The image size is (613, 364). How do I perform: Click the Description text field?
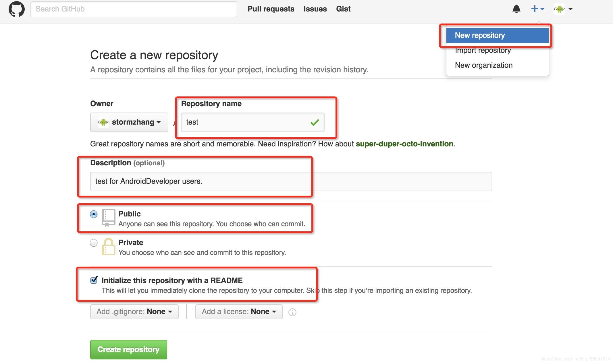pos(291,181)
